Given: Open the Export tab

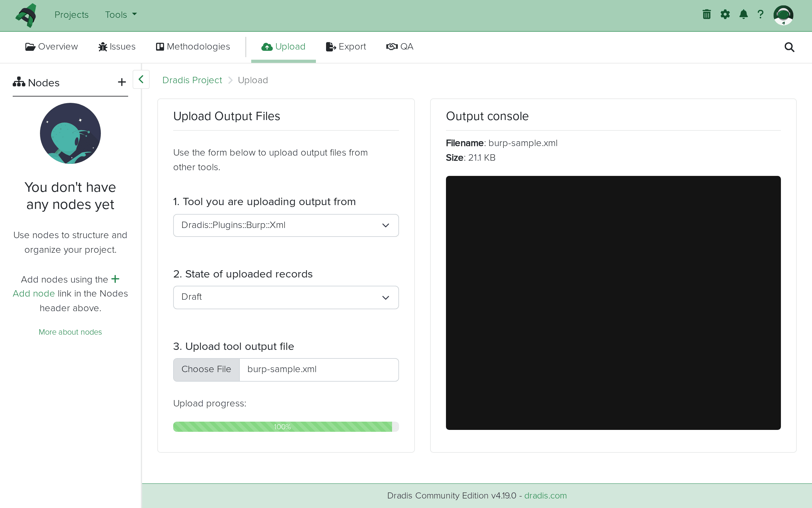Looking at the screenshot, I should click(x=346, y=47).
